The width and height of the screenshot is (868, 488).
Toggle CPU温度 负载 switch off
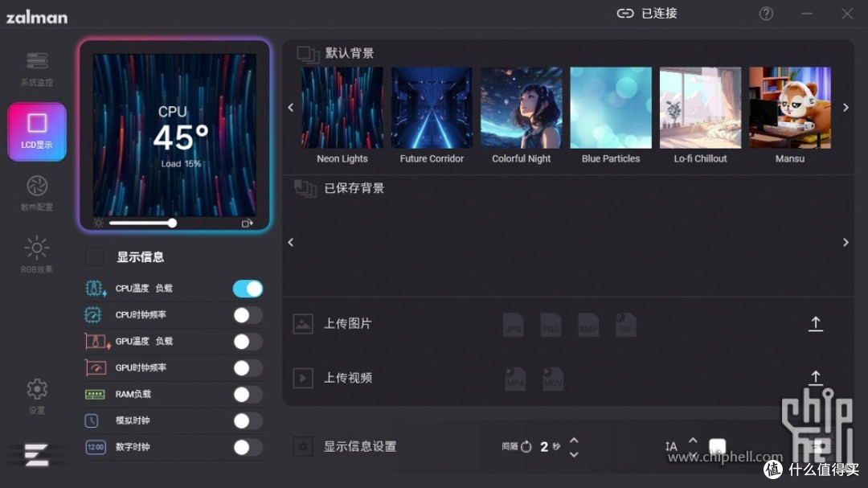click(x=248, y=289)
